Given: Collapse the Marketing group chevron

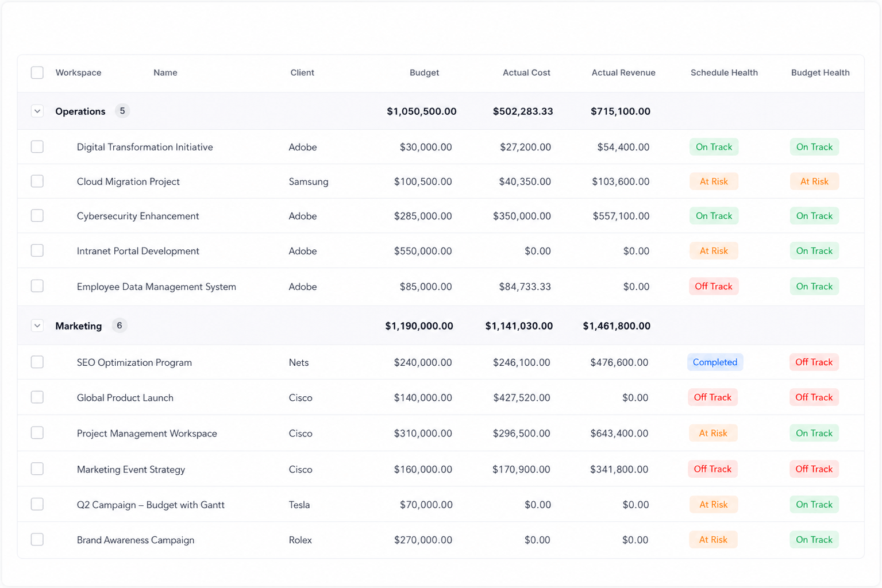Looking at the screenshot, I should pos(37,326).
